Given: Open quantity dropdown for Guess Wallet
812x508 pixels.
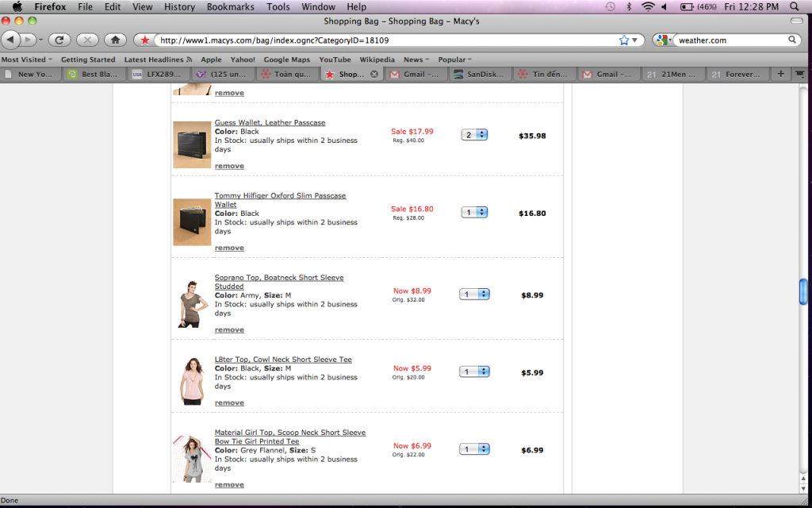Looking at the screenshot, I should click(x=474, y=135).
